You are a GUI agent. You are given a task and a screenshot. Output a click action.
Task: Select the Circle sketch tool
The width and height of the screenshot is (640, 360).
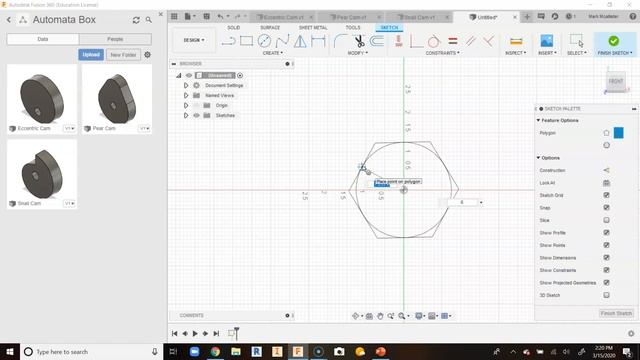tap(264, 41)
